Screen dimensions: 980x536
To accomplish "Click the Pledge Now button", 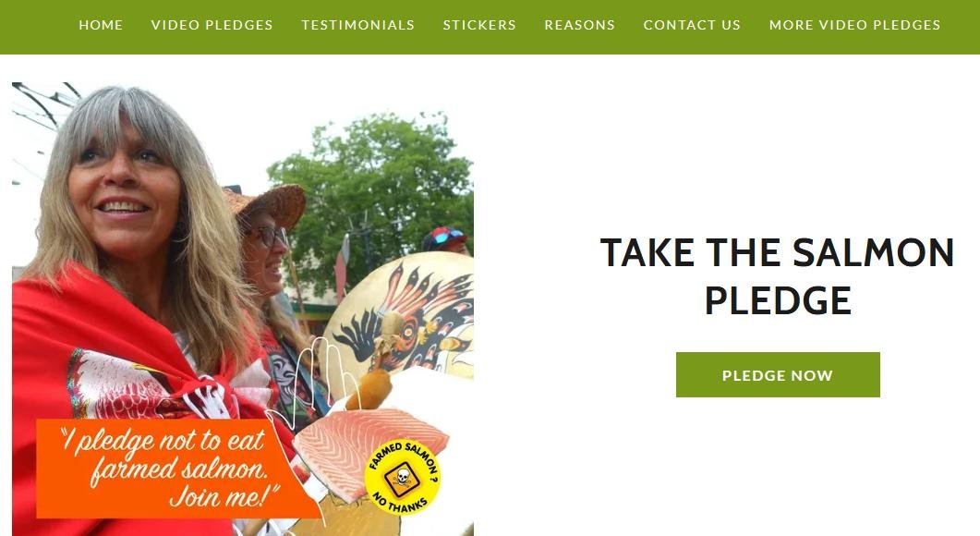I will click(x=778, y=374).
